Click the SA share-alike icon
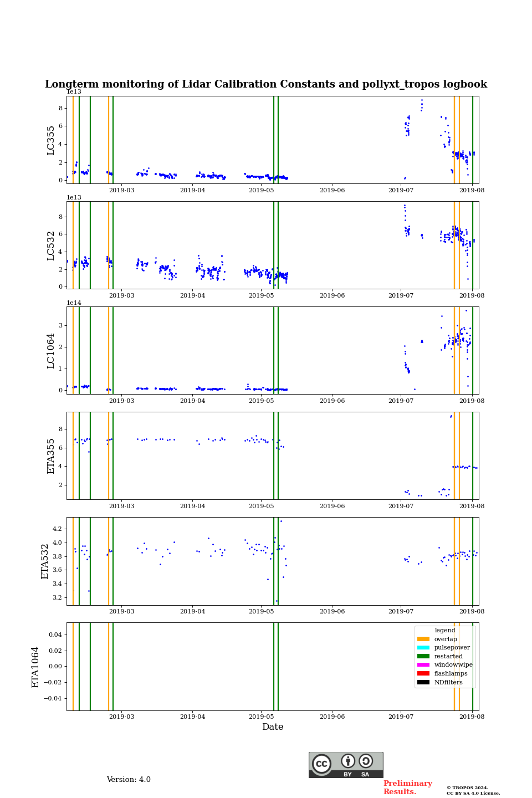532x798 pixels. coord(366,761)
